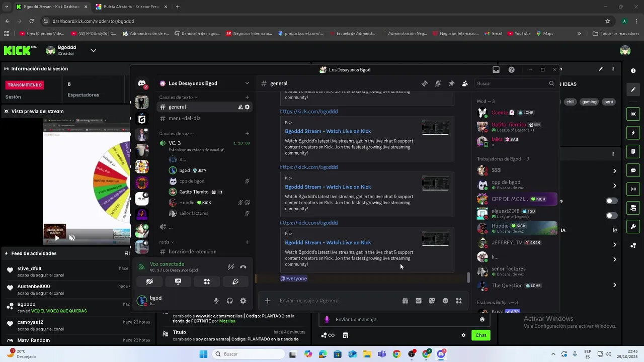
Task: Collapse Canales de texto category
Action: [x=178, y=97]
